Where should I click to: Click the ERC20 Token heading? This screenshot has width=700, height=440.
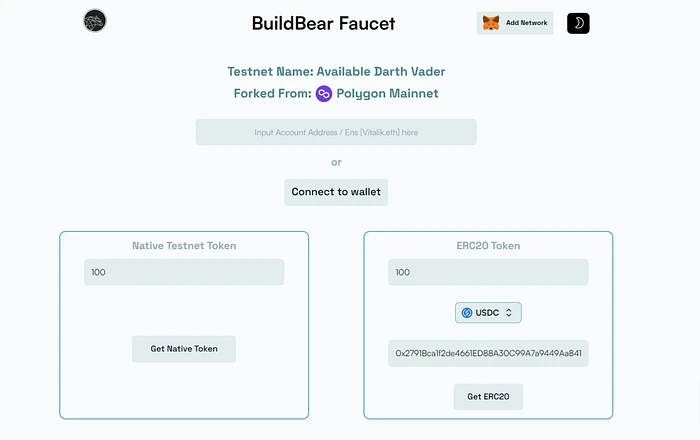point(488,245)
